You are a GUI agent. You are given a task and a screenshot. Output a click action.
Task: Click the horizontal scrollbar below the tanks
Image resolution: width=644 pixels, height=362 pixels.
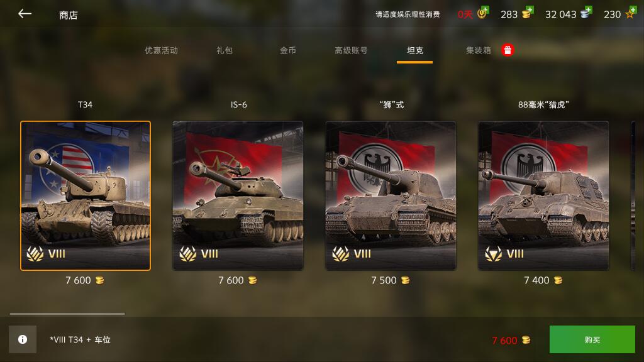coord(67,314)
